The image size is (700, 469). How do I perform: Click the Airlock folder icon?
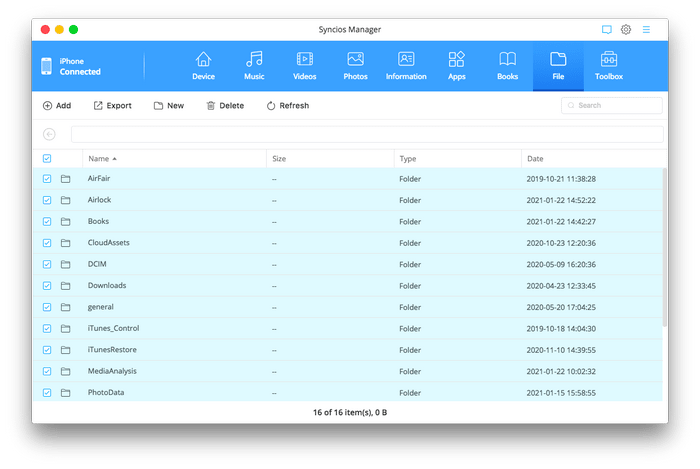coord(66,200)
